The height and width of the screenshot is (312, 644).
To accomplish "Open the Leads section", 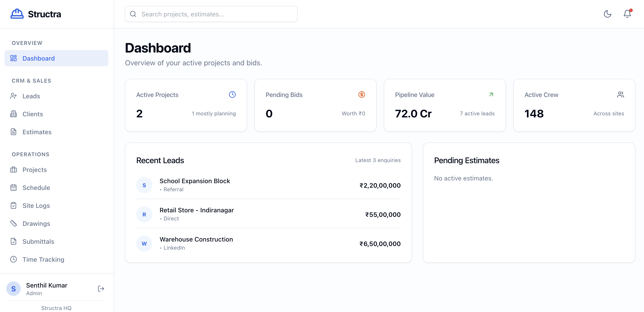I will pos(31,96).
